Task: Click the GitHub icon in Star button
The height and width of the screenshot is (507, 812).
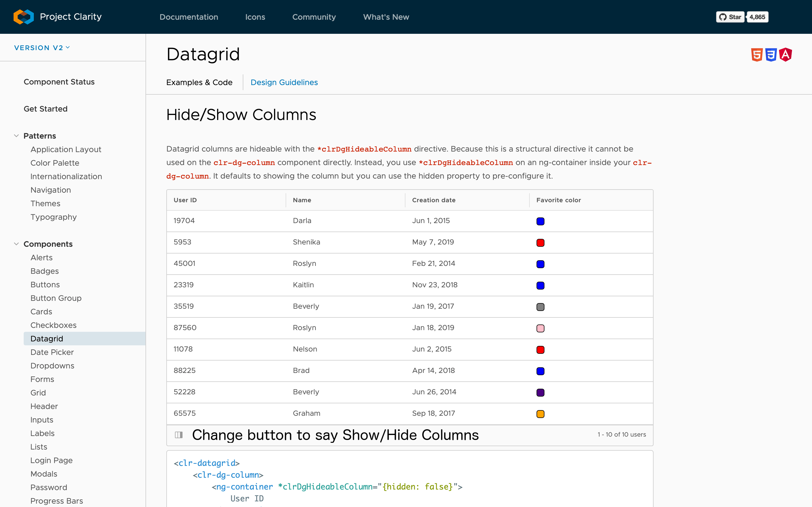Action: click(x=723, y=17)
